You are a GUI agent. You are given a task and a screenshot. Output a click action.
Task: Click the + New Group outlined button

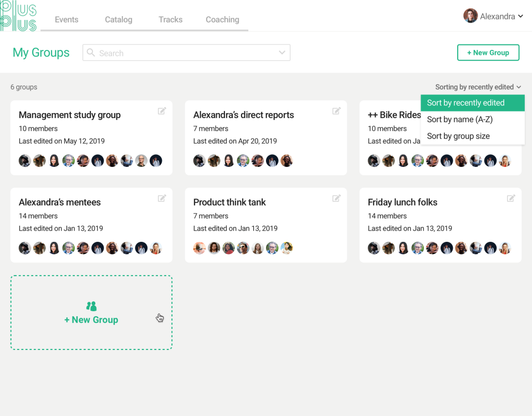click(488, 53)
